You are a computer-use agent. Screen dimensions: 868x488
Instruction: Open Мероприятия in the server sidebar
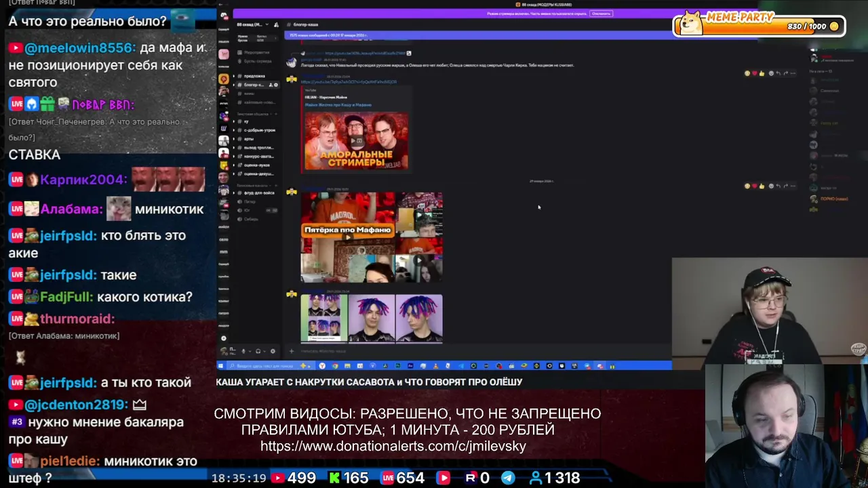(253, 52)
